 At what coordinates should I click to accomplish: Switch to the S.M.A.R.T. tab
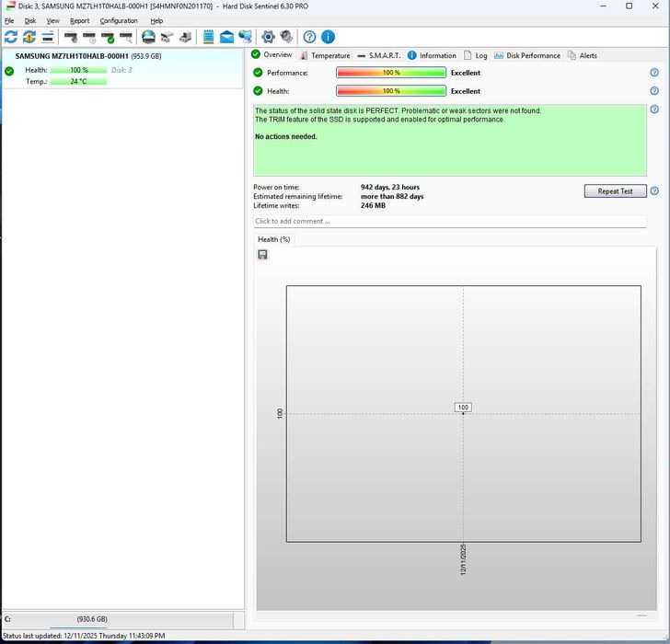tap(378, 55)
